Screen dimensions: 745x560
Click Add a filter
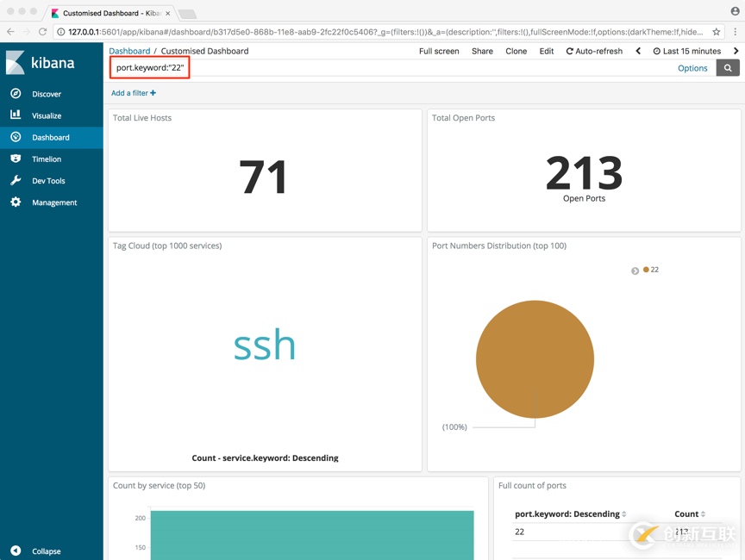pos(134,93)
